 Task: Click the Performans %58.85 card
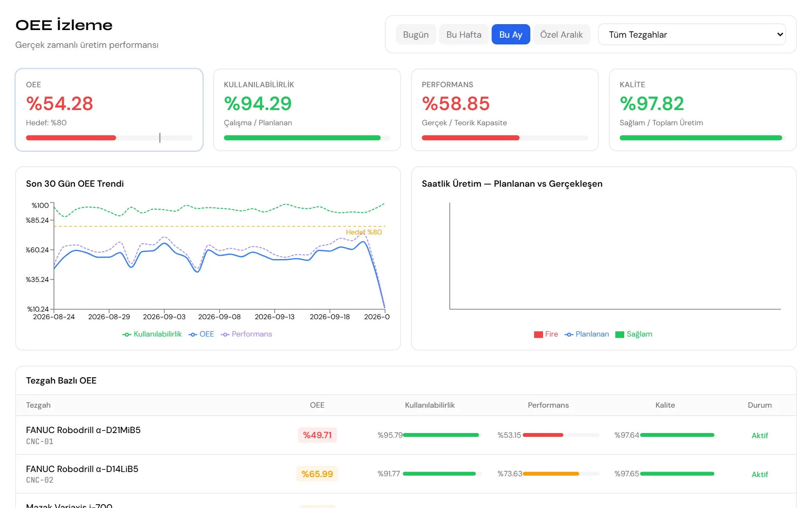(505, 110)
